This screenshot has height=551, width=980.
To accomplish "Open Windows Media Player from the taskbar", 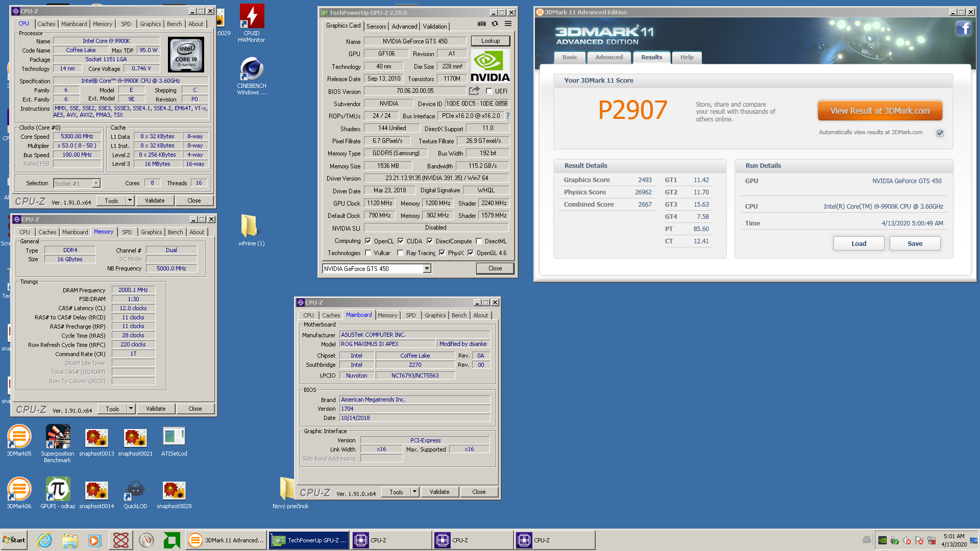I will point(95,540).
